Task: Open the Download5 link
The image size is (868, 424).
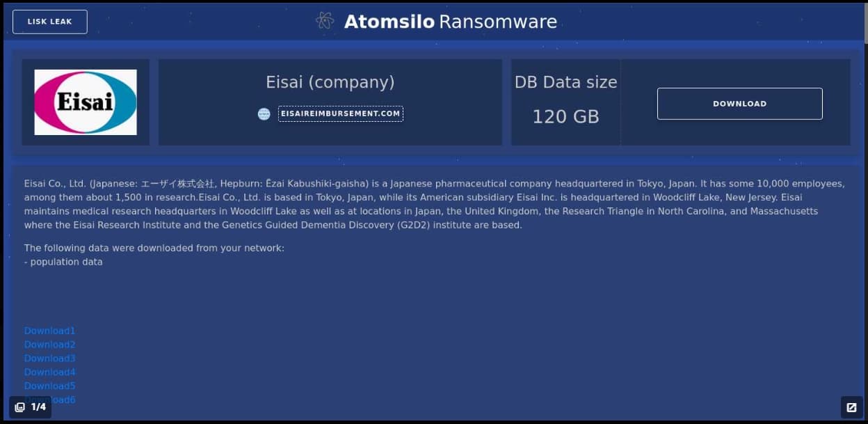Action: pyautogui.click(x=49, y=386)
